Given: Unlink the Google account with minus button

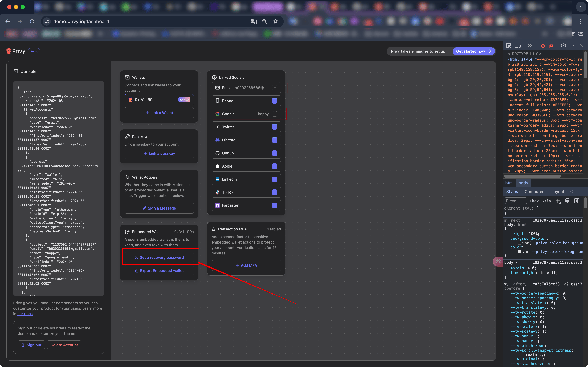Looking at the screenshot, I should [275, 114].
